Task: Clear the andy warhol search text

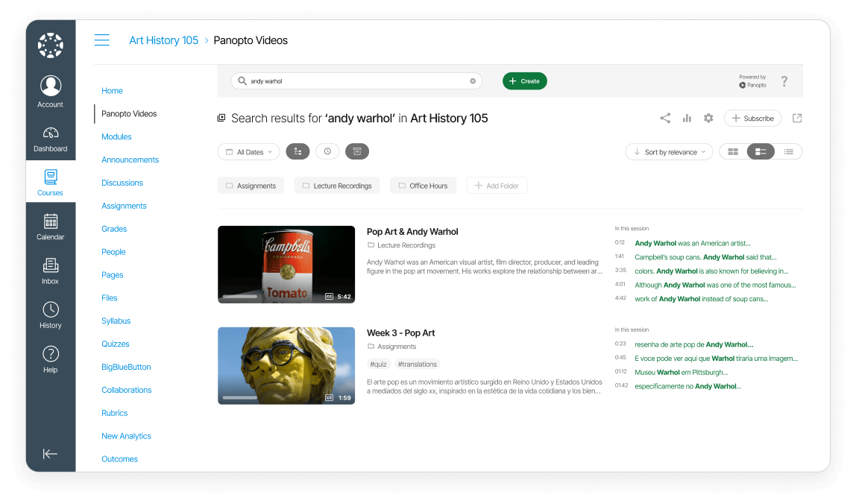Action: (473, 81)
